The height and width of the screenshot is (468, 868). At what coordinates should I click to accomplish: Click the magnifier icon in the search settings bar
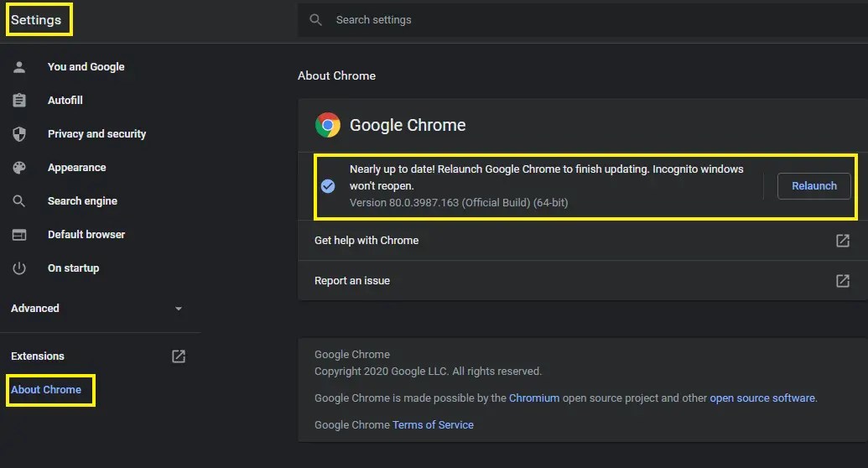(x=315, y=20)
